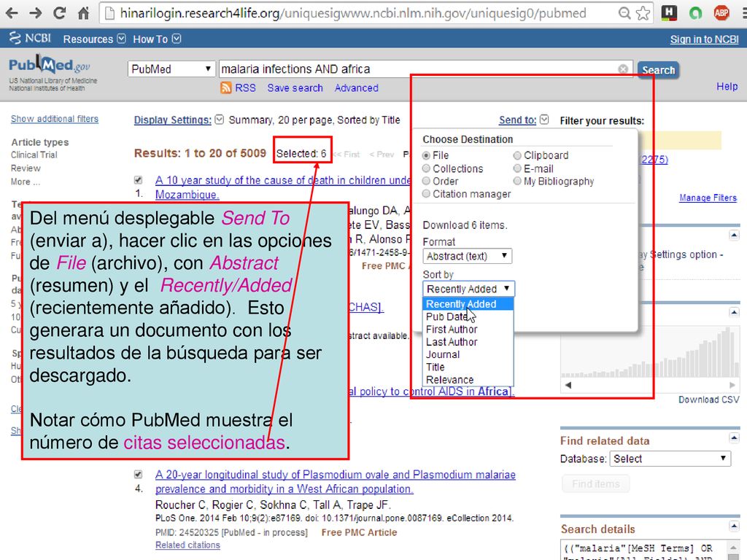
Task: Click the black H extension icon
Action: [x=670, y=13]
